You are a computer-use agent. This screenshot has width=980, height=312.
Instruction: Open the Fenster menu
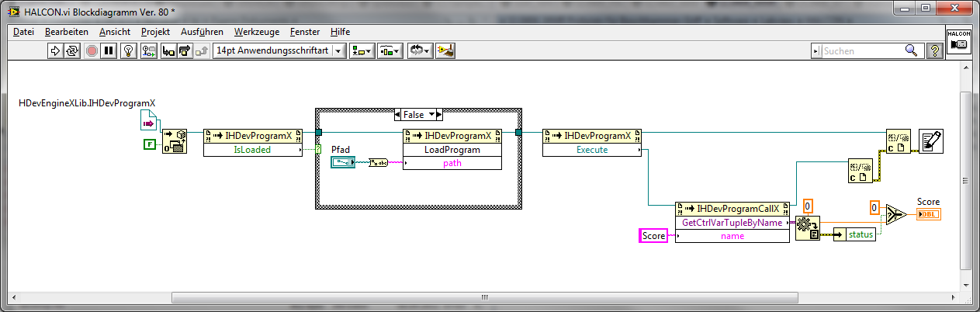pos(305,32)
